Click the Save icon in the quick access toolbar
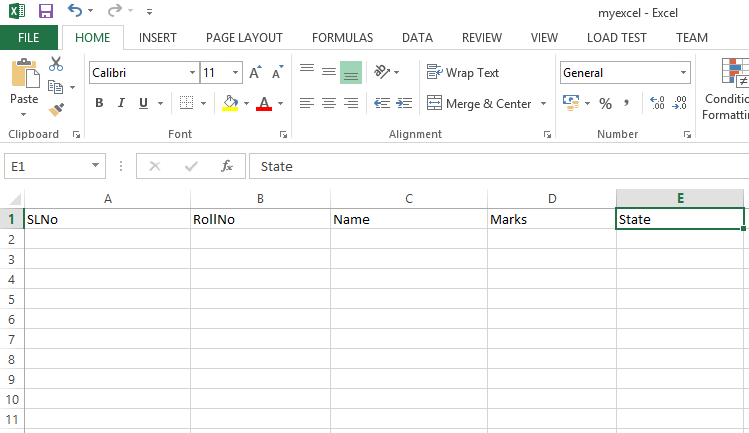The image size is (749, 433). point(46,12)
